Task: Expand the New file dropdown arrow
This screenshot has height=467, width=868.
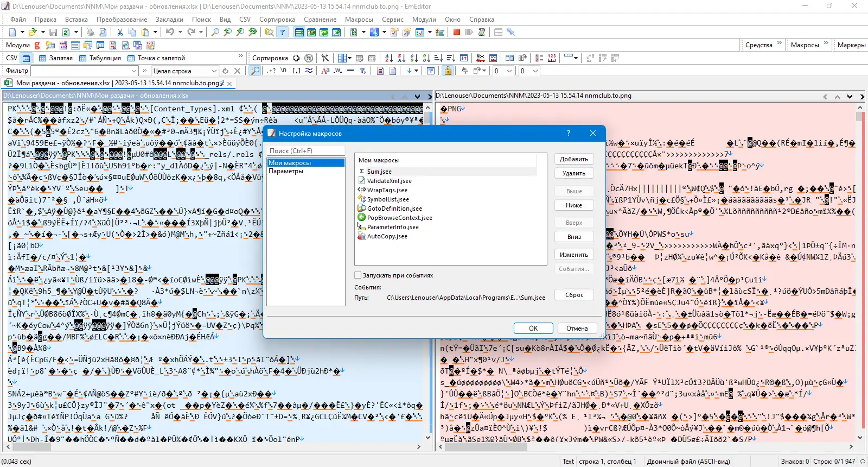Action: (22, 33)
